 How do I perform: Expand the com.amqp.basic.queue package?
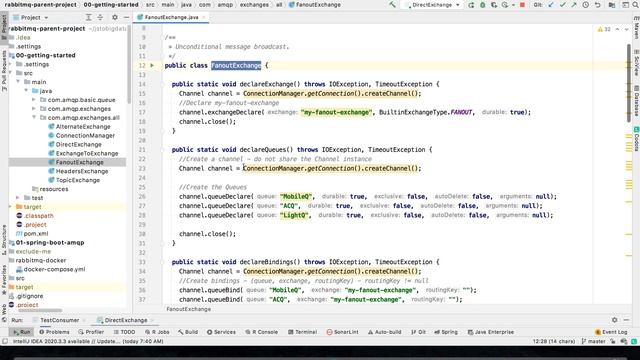[x=34, y=100]
